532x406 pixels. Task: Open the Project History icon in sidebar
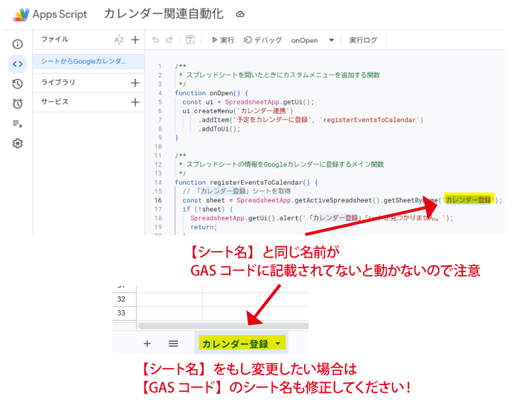(18, 83)
